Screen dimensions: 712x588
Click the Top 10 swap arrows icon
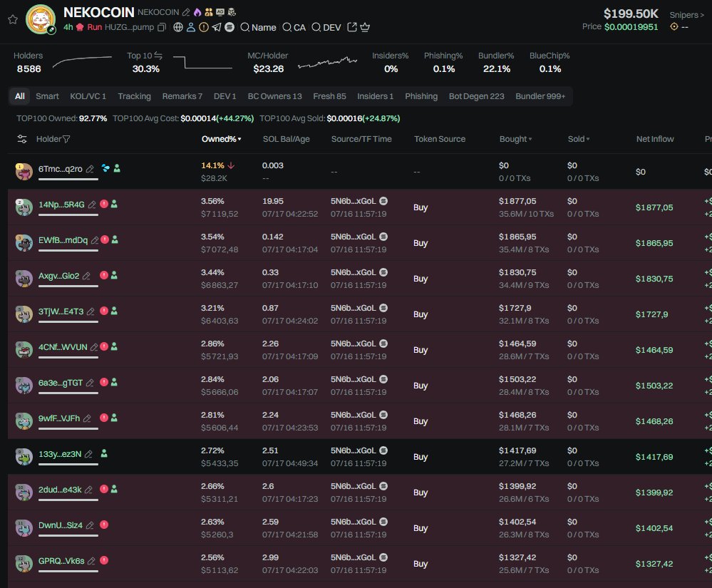pyautogui.click(x=158, y=56)
